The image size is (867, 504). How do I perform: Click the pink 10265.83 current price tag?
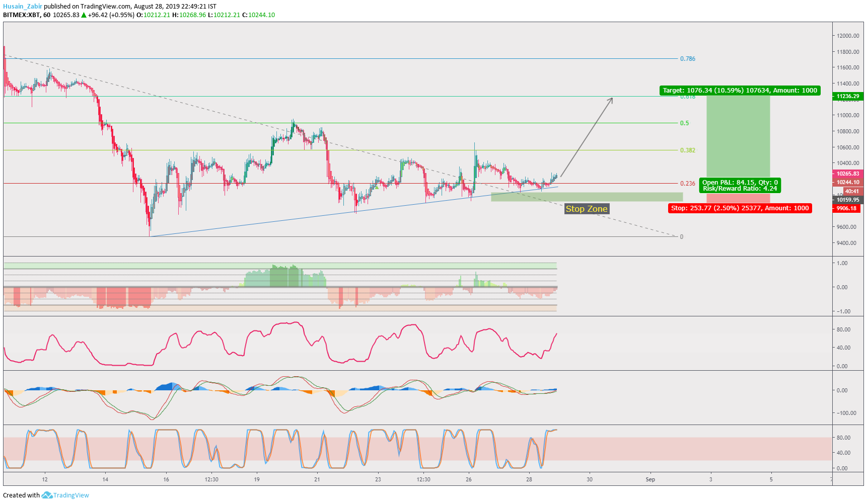point(848,174)
